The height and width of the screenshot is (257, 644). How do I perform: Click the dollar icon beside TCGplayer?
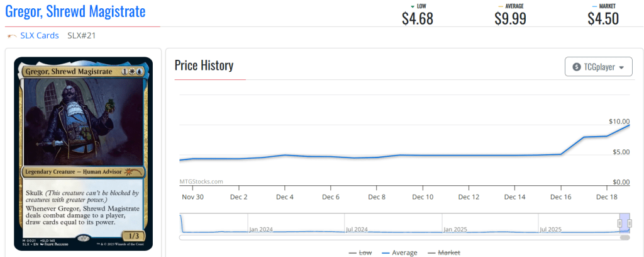[x=577, y=67]
